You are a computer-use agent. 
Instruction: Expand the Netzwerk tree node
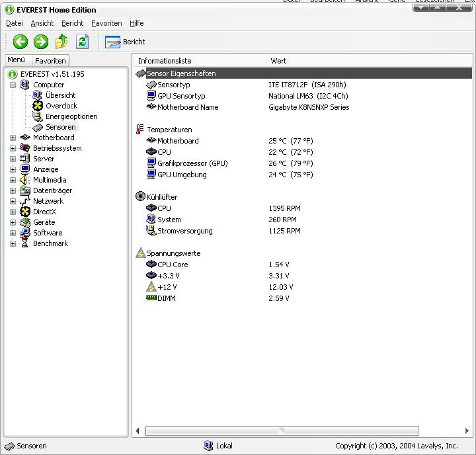coord(13,201)
